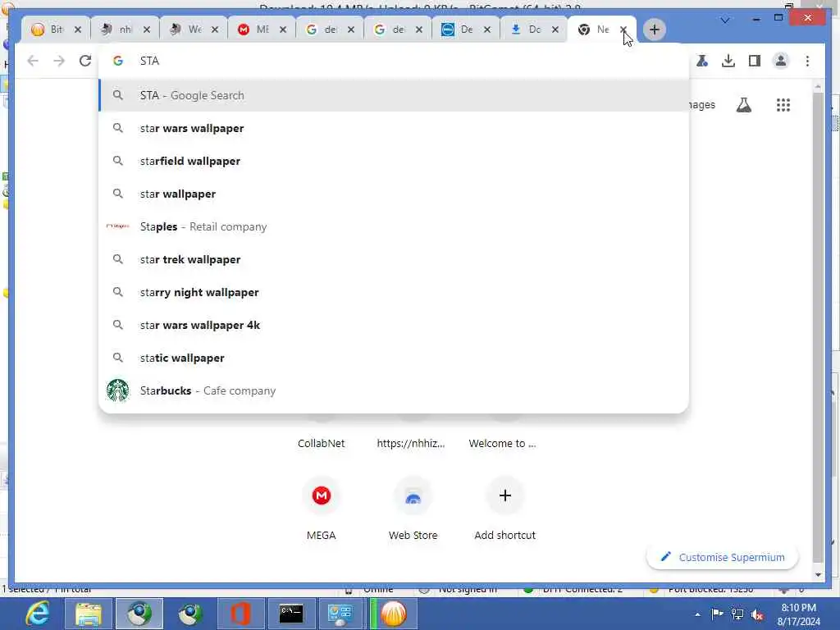
Task: Close the MEGA tab
Action: pos(283,30)
